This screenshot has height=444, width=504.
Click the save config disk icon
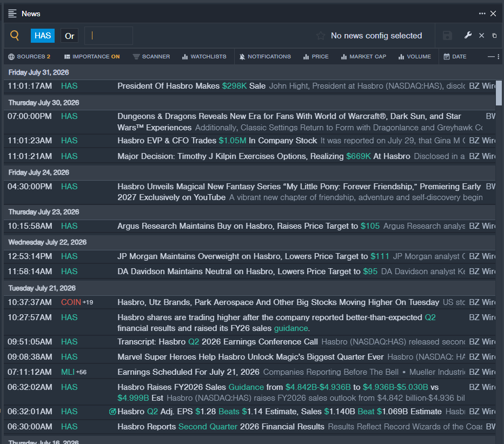pos(447,36)
